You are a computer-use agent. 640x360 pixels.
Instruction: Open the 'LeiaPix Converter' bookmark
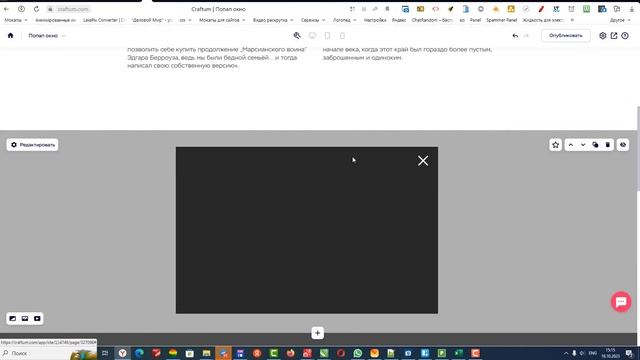point(104,20)
